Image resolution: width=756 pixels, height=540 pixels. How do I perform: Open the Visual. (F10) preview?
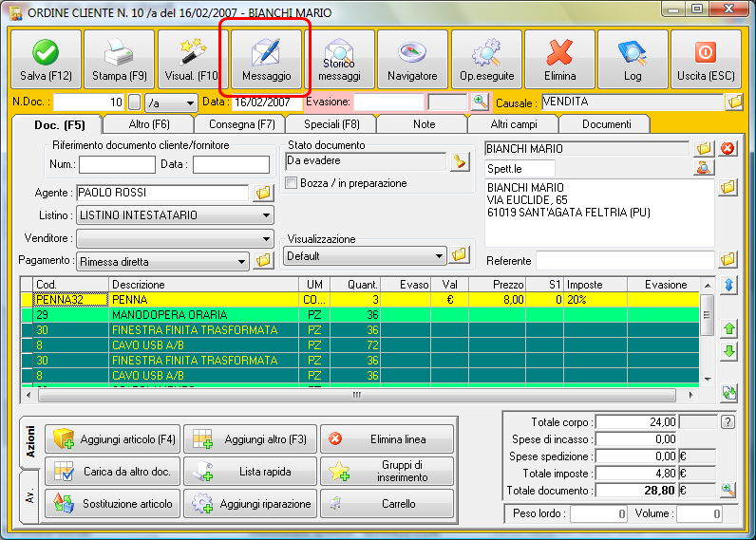click(193, 59)
